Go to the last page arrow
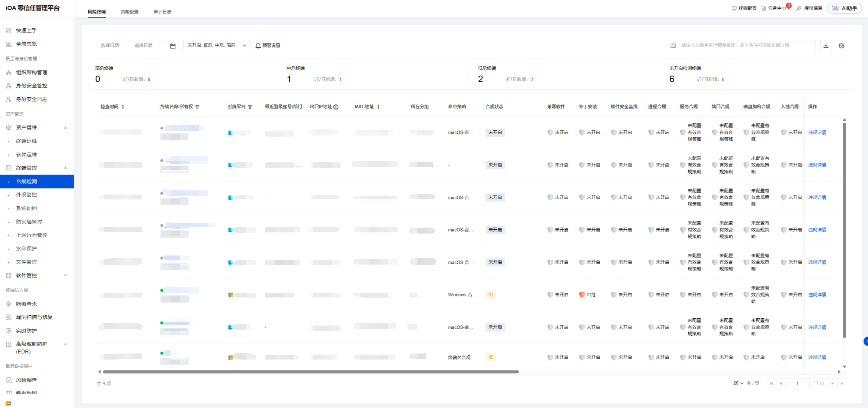 [x=842, y=383]
